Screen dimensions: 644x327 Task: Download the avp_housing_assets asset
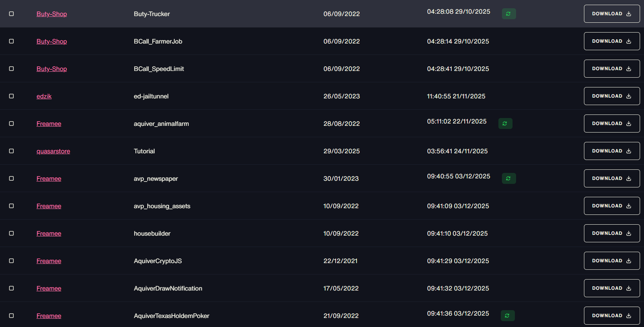tap(612, 206)
